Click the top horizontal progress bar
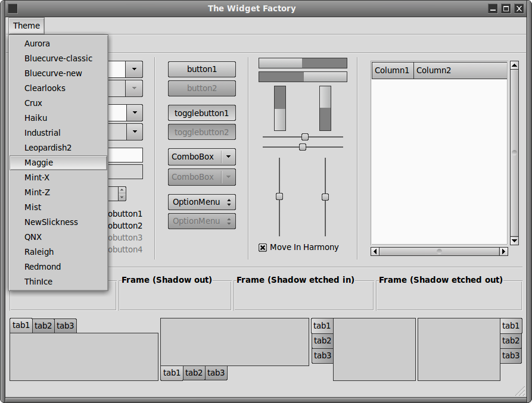This screenshot has width=532, height=403. coord(303,63)
